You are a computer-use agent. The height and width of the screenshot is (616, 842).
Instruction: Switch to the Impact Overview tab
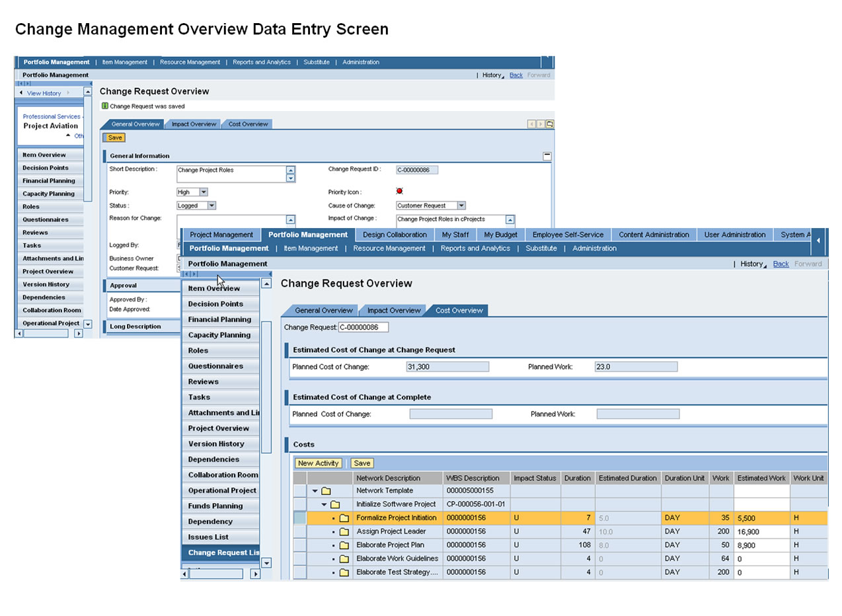(394, 311)
